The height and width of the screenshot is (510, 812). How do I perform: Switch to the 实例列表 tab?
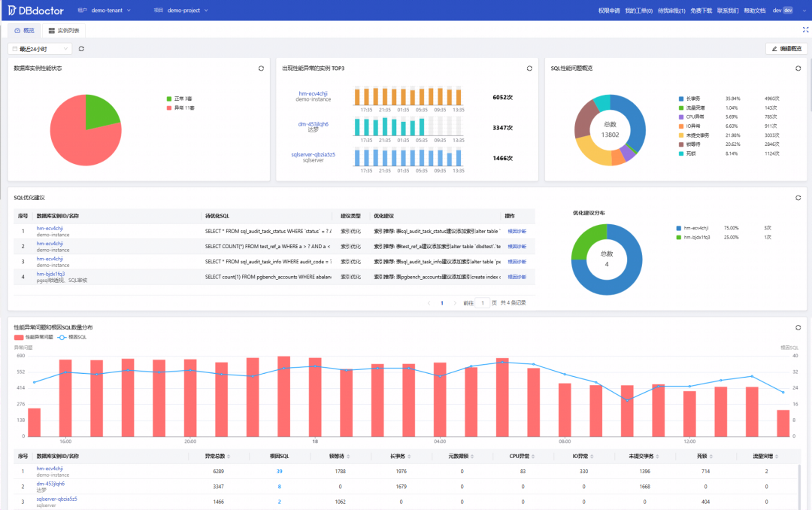click(x=64, y=31)
